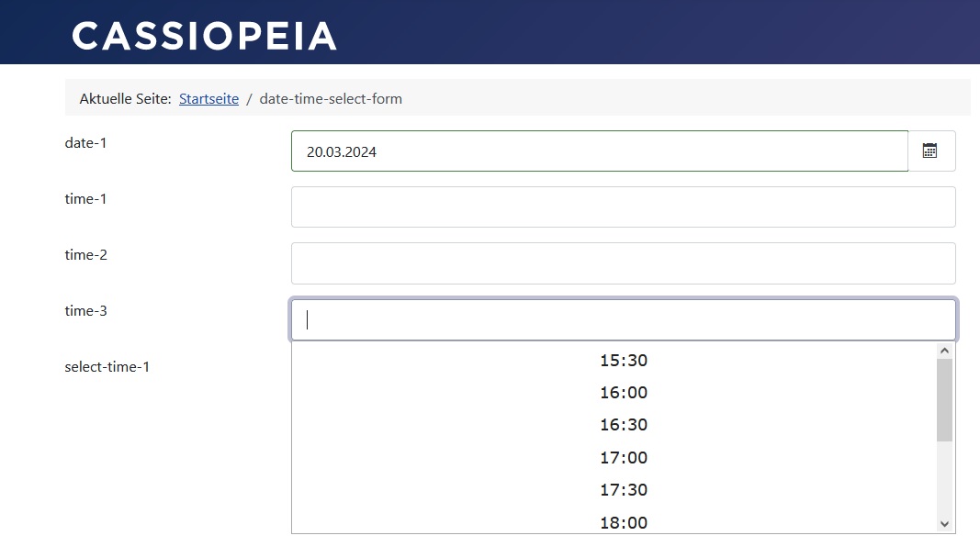Click the date-time-select-form breadcrumb text

tap(331, 98)
